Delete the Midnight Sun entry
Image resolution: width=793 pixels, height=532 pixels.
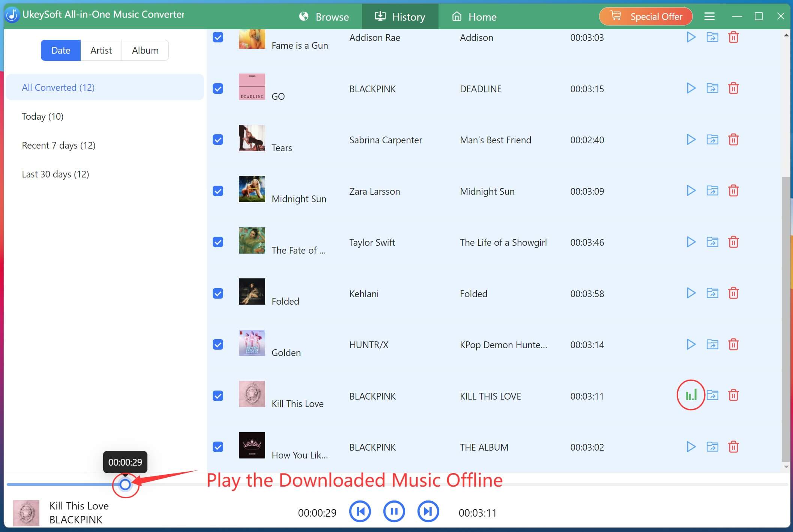pos(733,191)
